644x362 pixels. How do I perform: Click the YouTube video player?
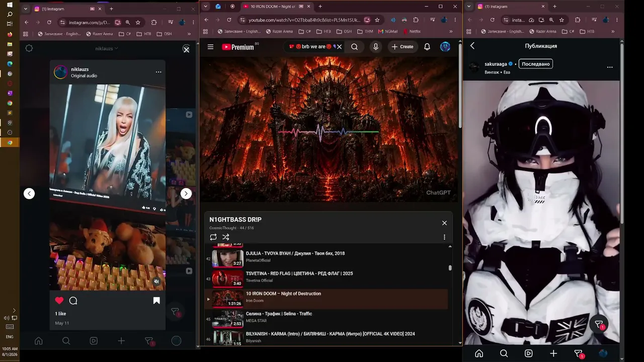tap(329, 129)
